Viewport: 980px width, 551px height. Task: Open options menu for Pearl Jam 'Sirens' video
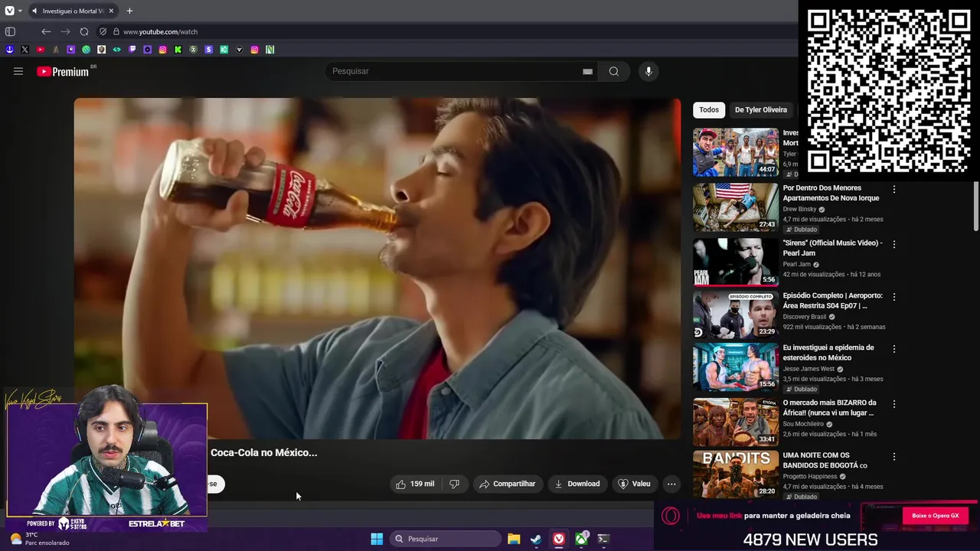tap(893, 244)
